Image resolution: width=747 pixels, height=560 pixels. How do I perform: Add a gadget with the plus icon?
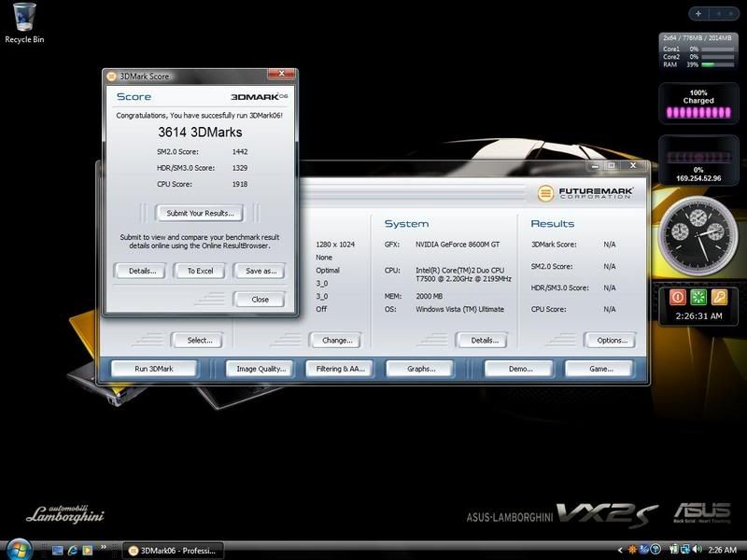coord(698,14)
